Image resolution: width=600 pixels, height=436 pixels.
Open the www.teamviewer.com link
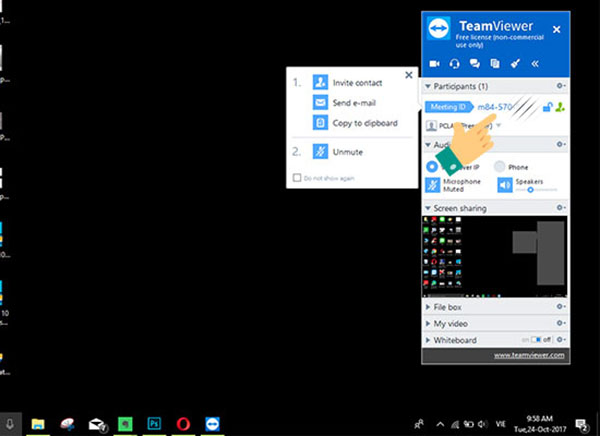click(x=529, y=355)
